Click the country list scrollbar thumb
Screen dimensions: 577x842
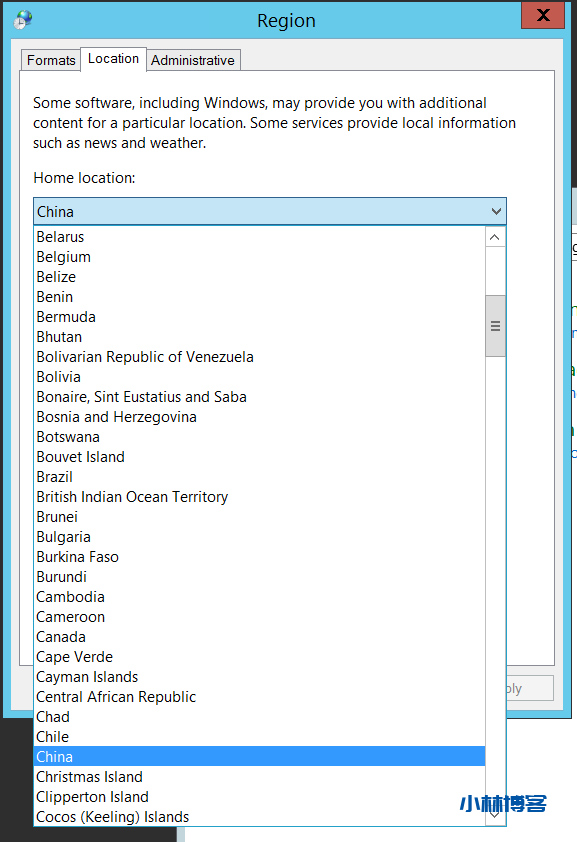coord(495,326)
